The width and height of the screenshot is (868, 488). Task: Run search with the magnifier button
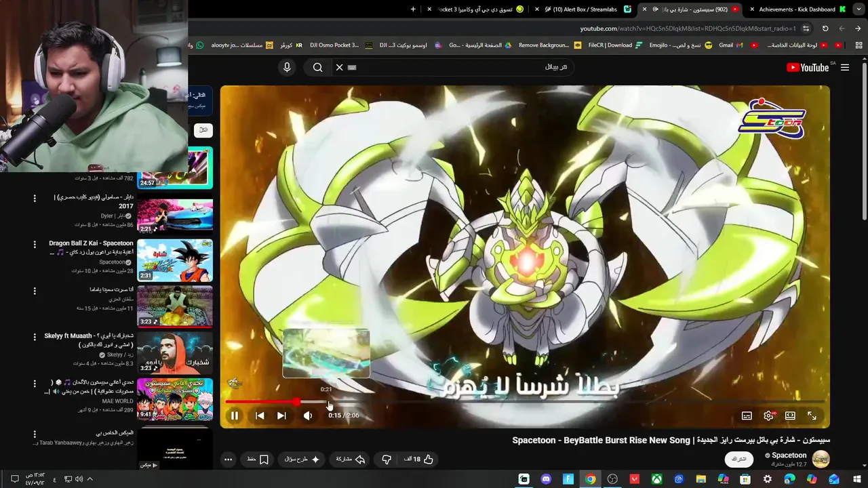click(x=317, y=67)
